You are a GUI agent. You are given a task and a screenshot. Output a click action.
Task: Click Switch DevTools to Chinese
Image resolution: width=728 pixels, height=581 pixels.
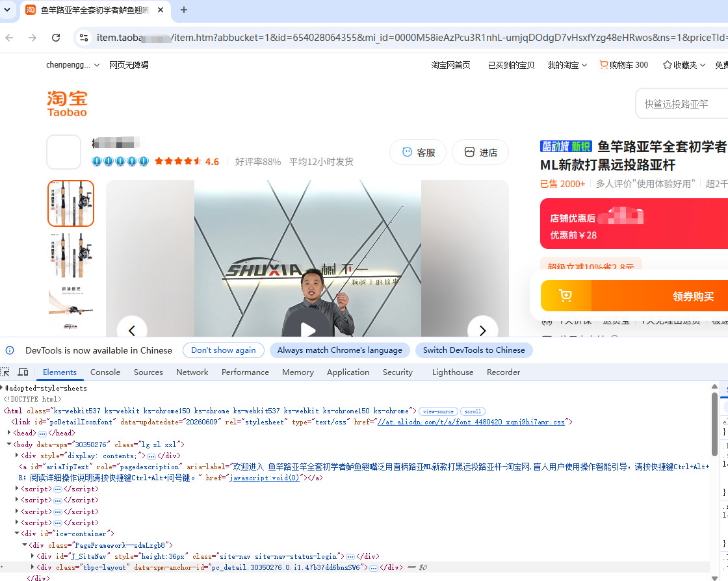click(x=474, y=350)
